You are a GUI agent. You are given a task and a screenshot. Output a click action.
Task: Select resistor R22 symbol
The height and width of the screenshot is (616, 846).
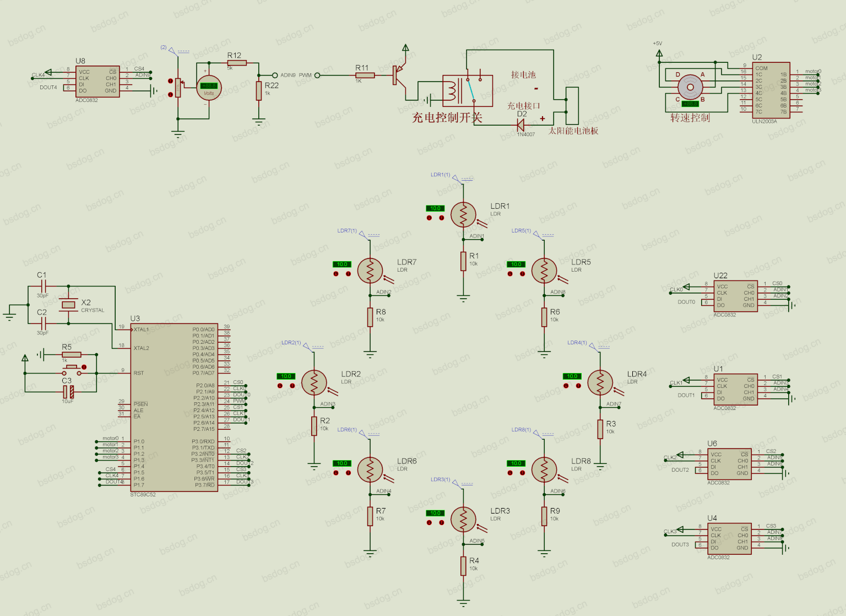258,90
